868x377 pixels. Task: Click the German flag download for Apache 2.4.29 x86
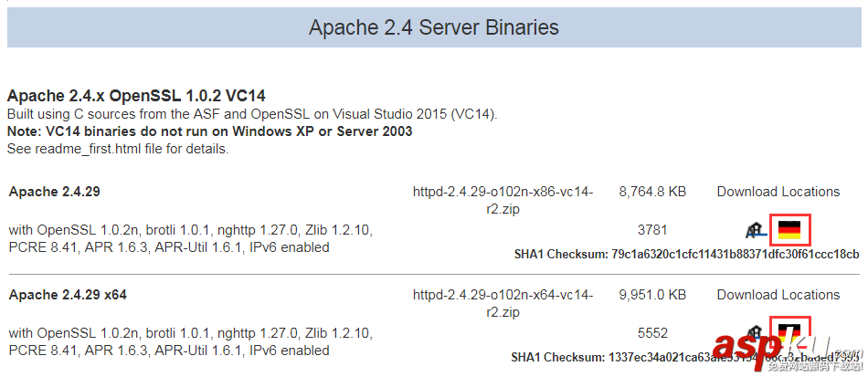pyautogui.click(x=789, y=230)
